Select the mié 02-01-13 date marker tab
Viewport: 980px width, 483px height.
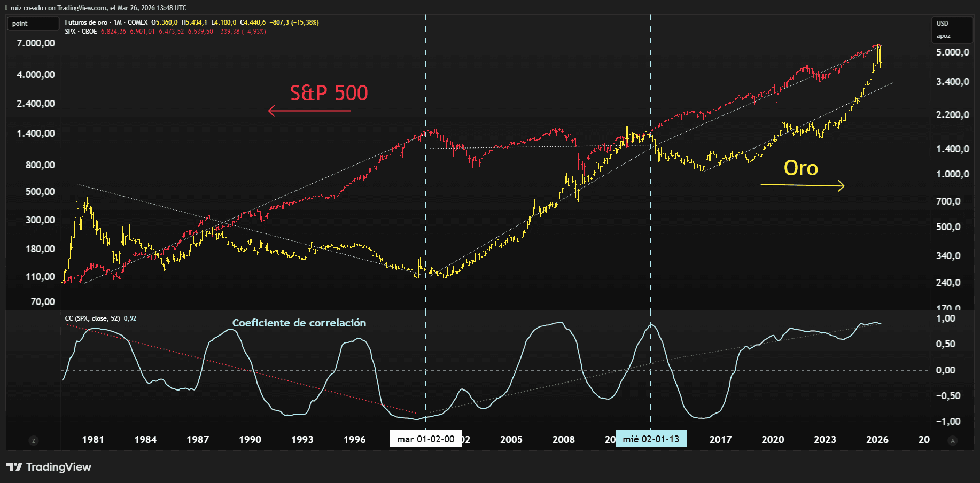coord(651,439)
